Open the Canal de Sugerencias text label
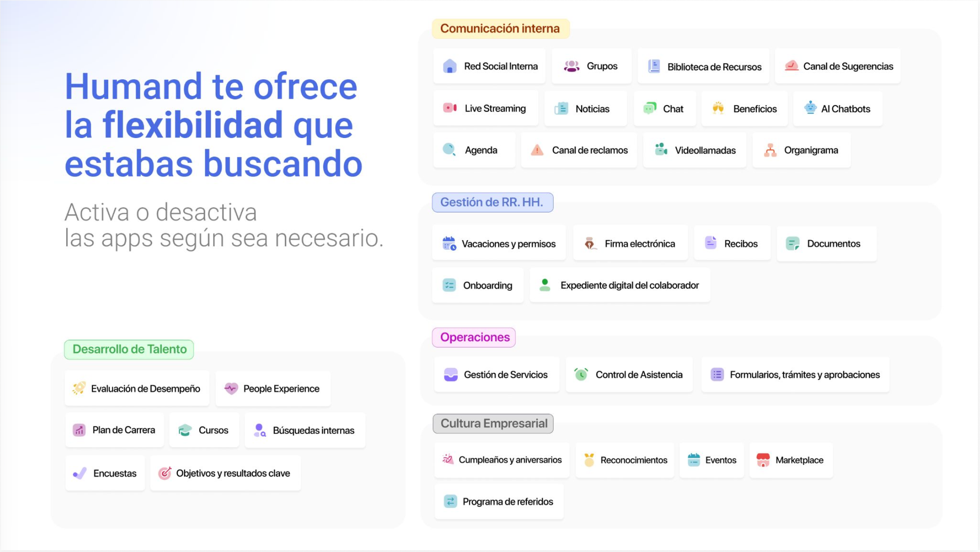 (x=848, y=67)
